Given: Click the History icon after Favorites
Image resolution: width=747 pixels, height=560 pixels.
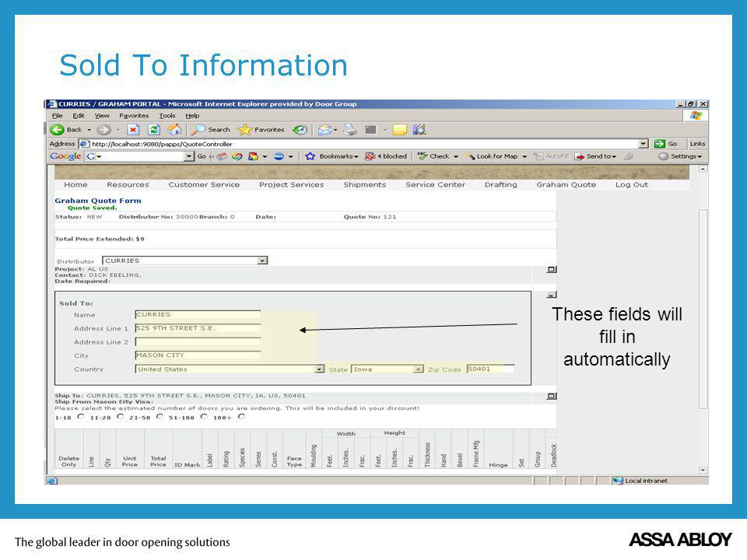Looking at the screenshot, I should [300, 130].
